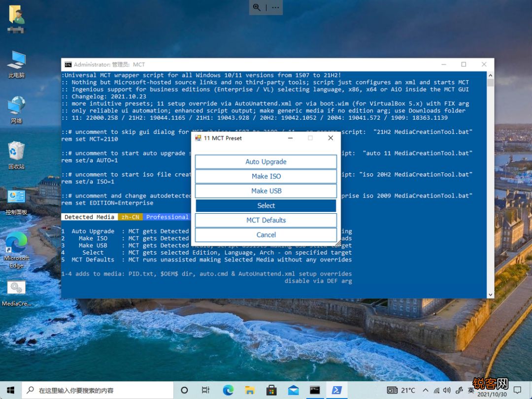Open Task View on taskbar
532x399 pixels.
[205, 390]
